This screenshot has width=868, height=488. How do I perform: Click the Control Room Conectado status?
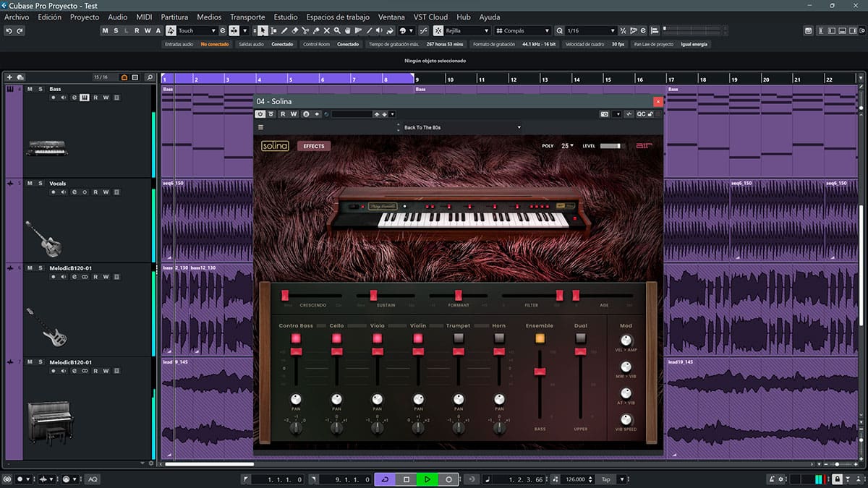pos(348,44)
